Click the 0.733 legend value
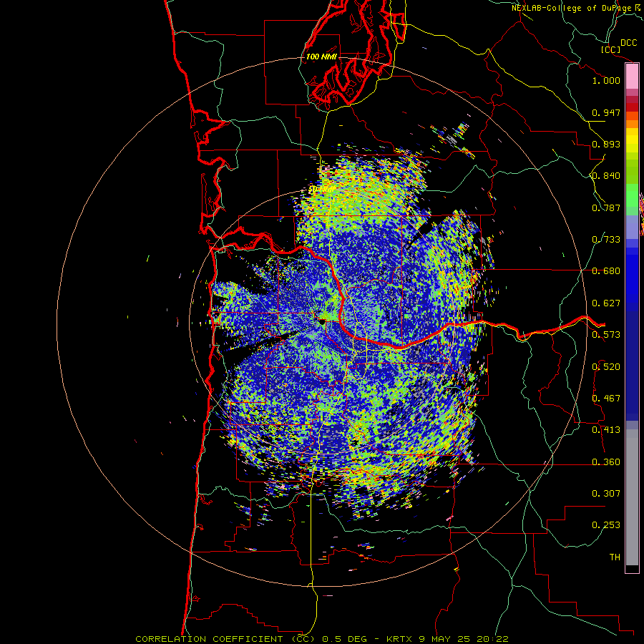Image resolution: width=644 pixels, height=644 pixels. (606, 240)
